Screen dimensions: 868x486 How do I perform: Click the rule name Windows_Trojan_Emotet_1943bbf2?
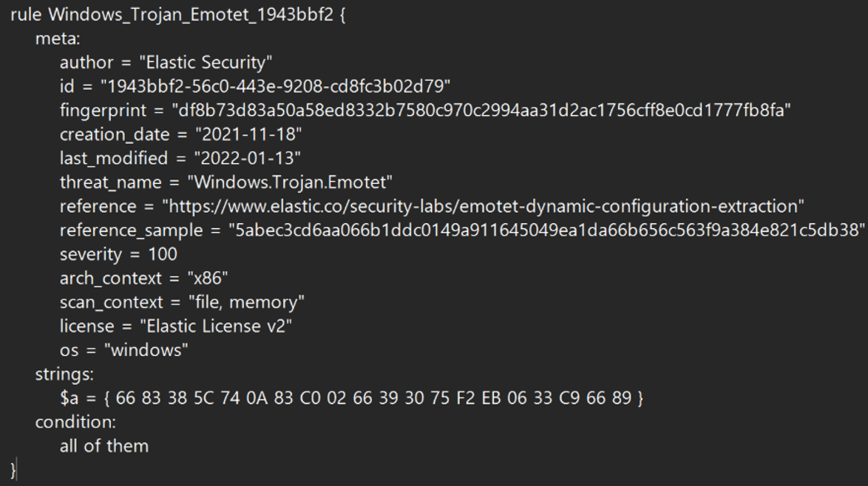pos(189,15)
